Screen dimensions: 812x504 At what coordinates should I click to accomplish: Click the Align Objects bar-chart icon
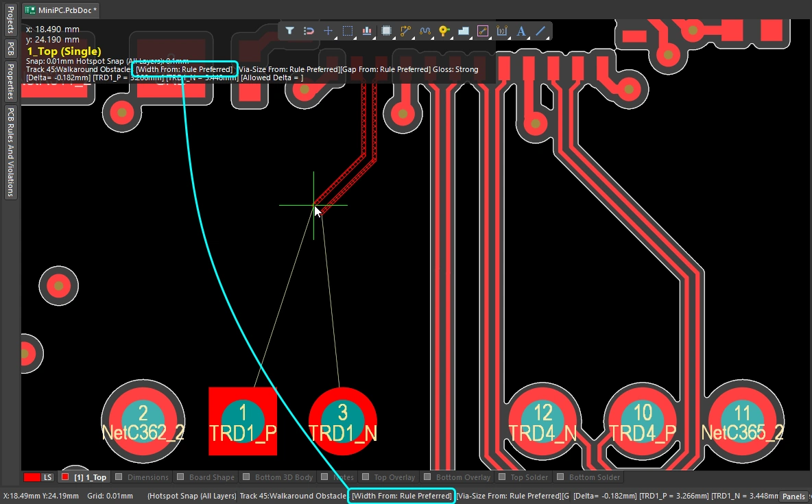[x=367, y=31]
